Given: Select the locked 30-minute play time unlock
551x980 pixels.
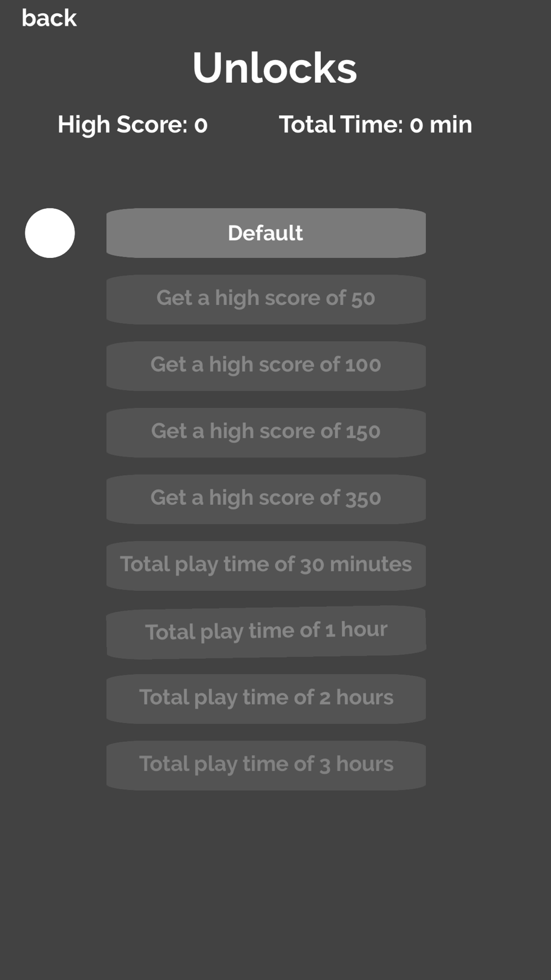Looking at the screenshot, I should tap(266, 565).
